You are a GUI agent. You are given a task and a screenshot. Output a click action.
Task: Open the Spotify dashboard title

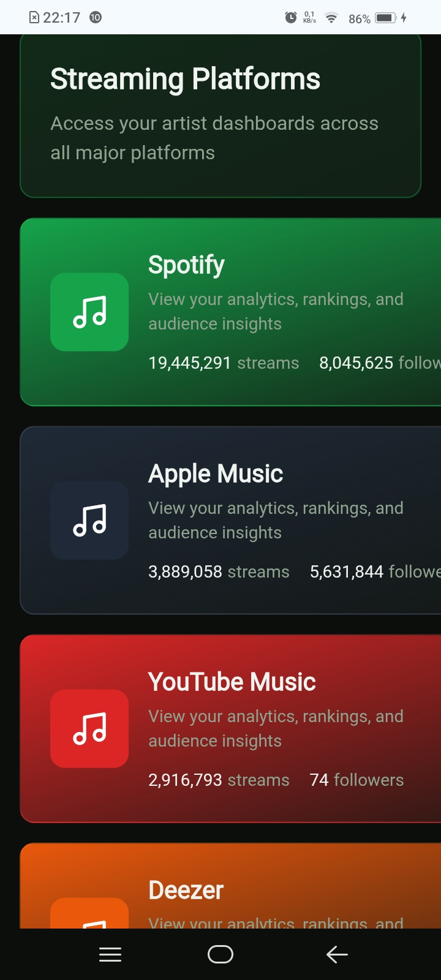[x=186, y=265]
